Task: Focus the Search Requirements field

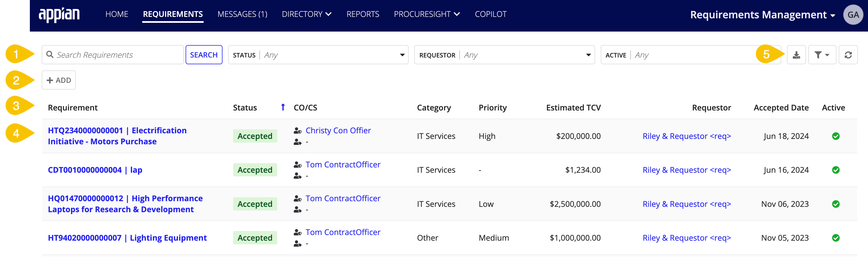Action: 113,55
